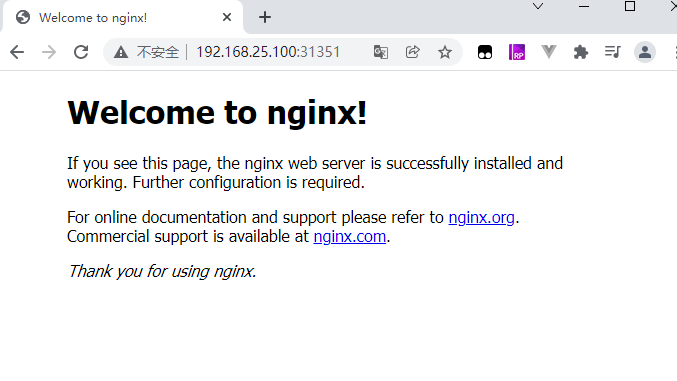Select the Welcome to nginx! tab

coord(123,17)
